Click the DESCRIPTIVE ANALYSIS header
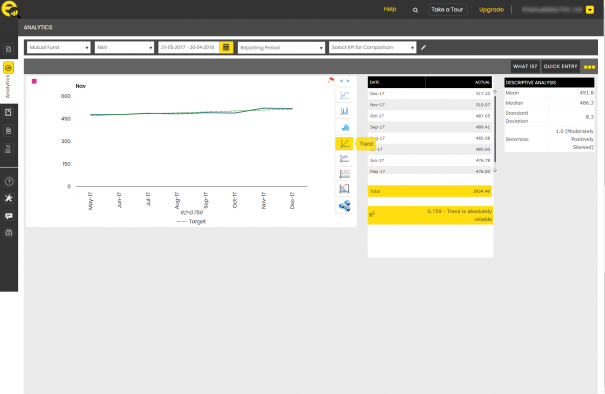The width and height of the screenshot is (605, 394). point(549,83)
